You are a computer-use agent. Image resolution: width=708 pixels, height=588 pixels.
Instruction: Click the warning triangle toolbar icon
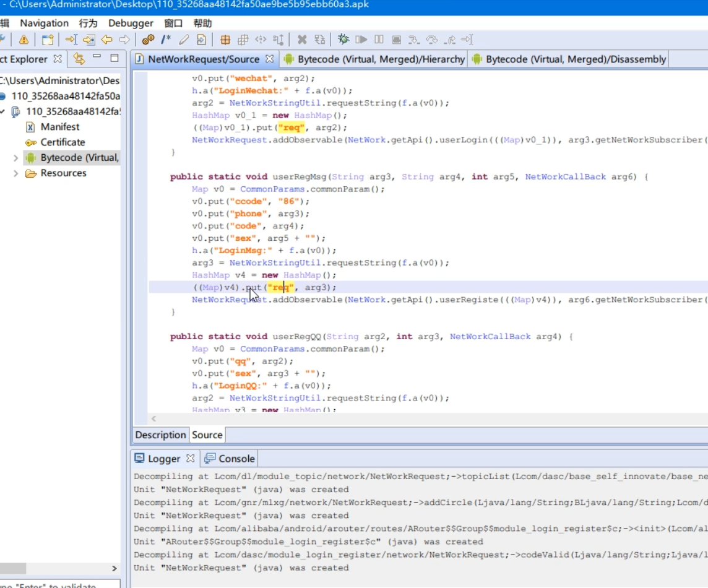[24, 40]
